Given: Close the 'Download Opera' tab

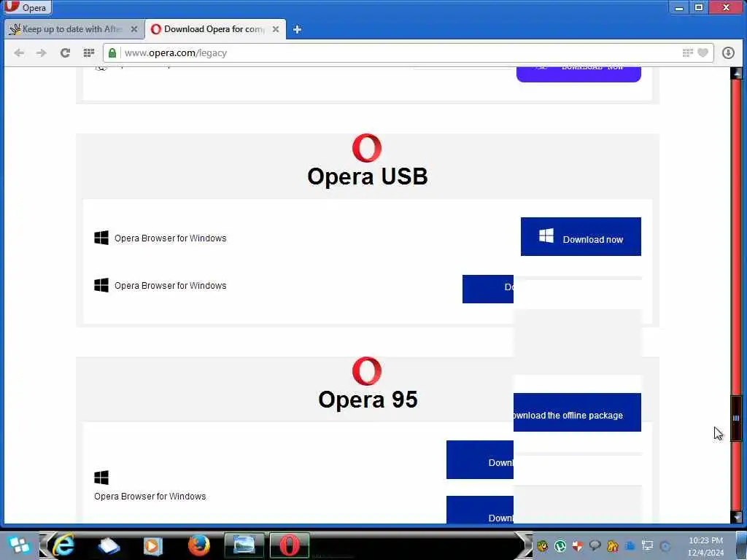Looking at the screenshot, I should click(275, 29).
